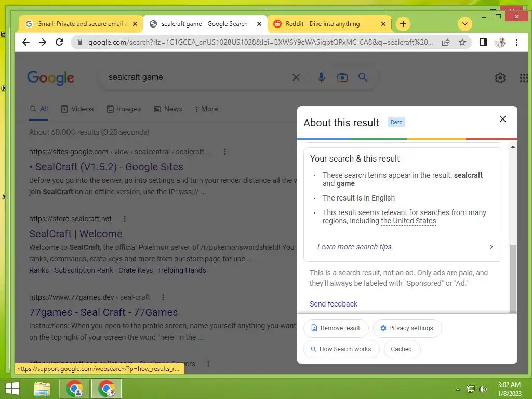This screenshot has width=532, height=399.
Task: Share this page from the address bar
Action: (446, 42)
